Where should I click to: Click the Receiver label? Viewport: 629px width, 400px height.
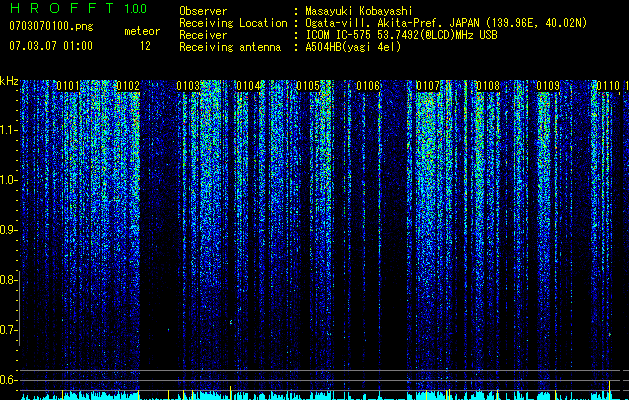coord(203,35)
